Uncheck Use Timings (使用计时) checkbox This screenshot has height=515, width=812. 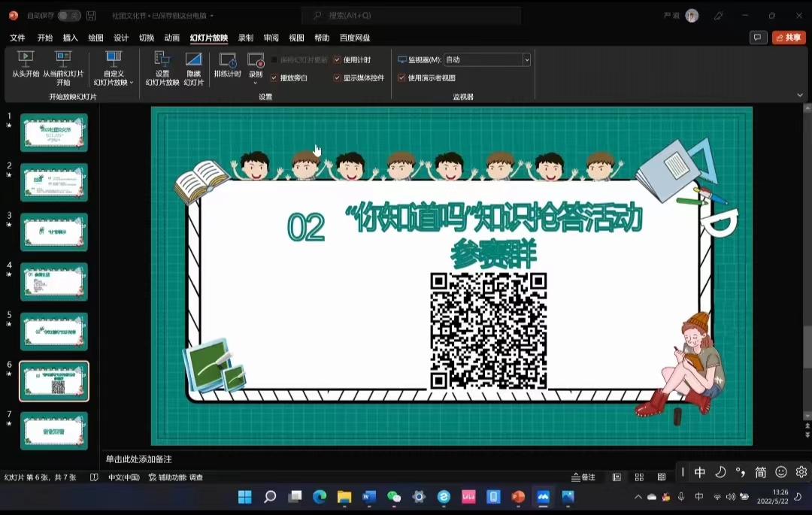tap(337, 60)
